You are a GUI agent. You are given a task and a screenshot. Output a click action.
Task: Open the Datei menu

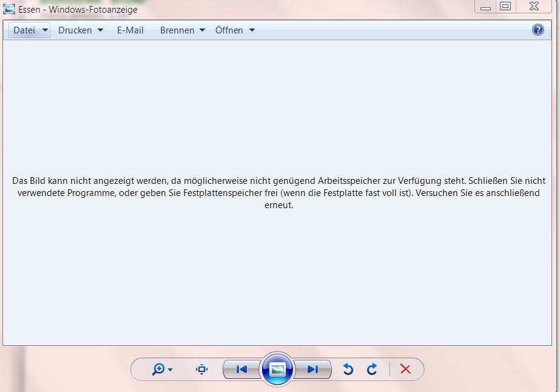point(24,30)
